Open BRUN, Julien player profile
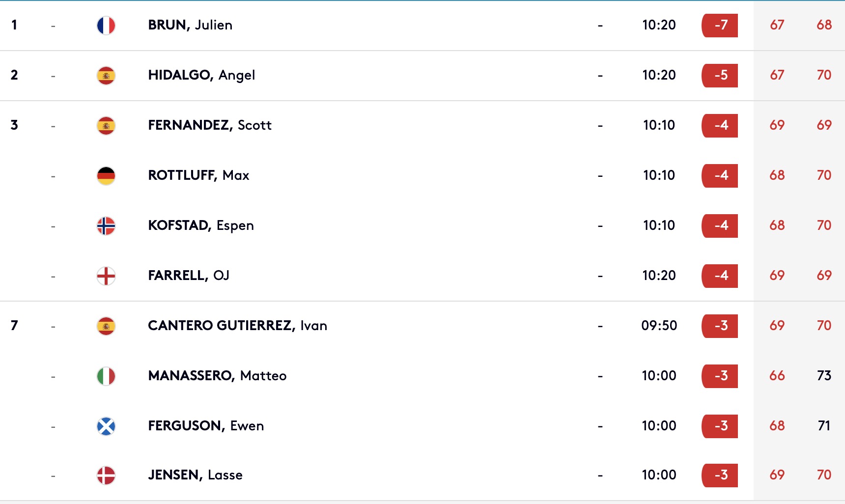 tap(190, 25)
